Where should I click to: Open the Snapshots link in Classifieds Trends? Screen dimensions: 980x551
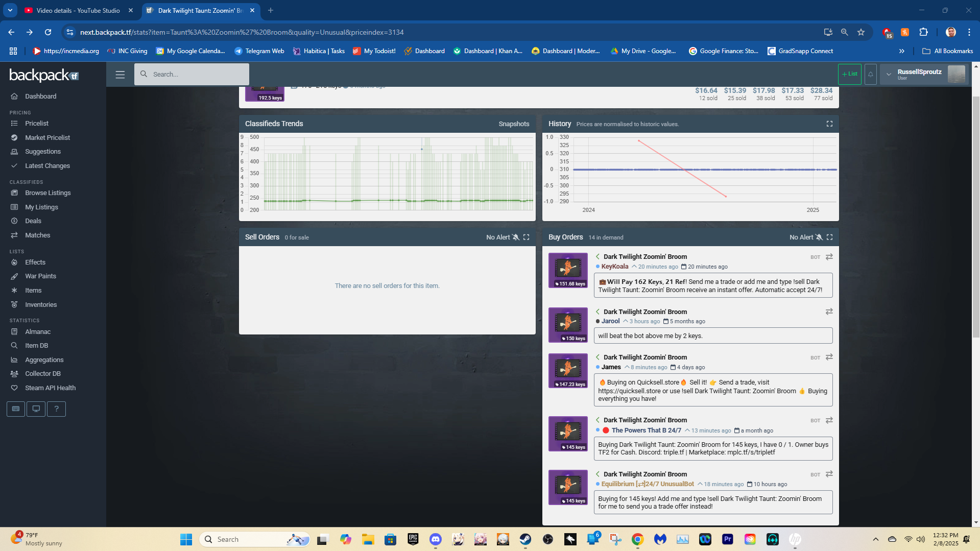point(514,124)
